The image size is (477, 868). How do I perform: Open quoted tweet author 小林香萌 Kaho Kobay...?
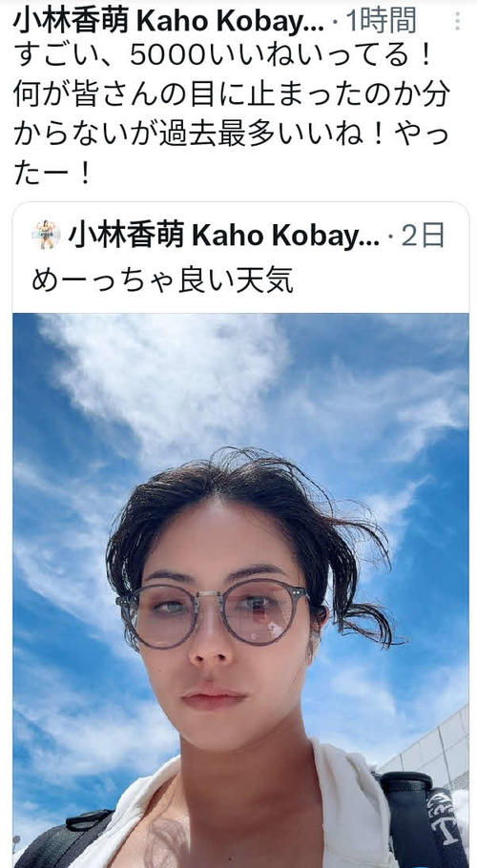pos(224,236)
